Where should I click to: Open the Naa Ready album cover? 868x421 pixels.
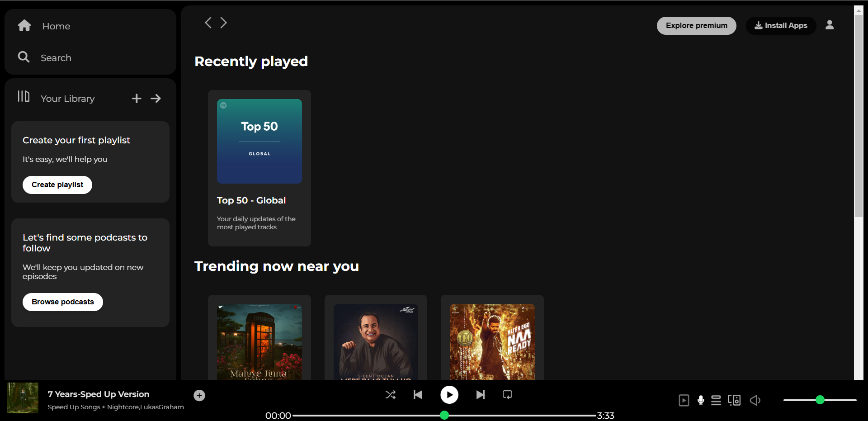pyautogui.click(x=492, y=342)
